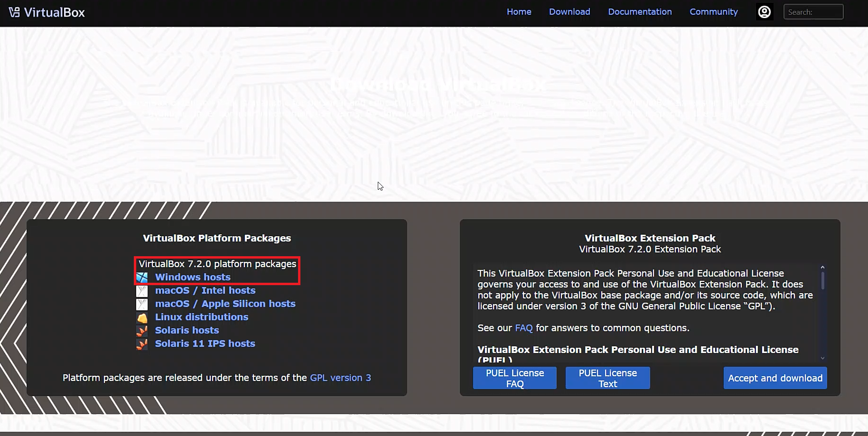Viewport: 868px width, 436px height.
Task: Open the Documentation menu item
Action: pos(640,12)
